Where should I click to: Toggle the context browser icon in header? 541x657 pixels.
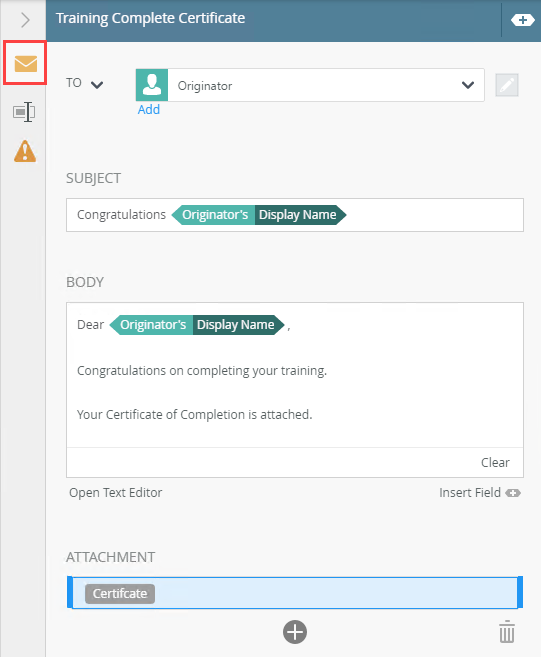coord(522,20)
